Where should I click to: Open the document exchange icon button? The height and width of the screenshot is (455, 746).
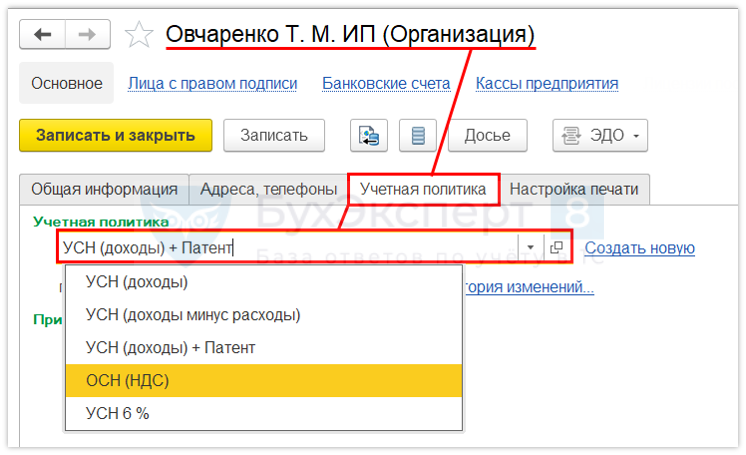click(369, 136)
